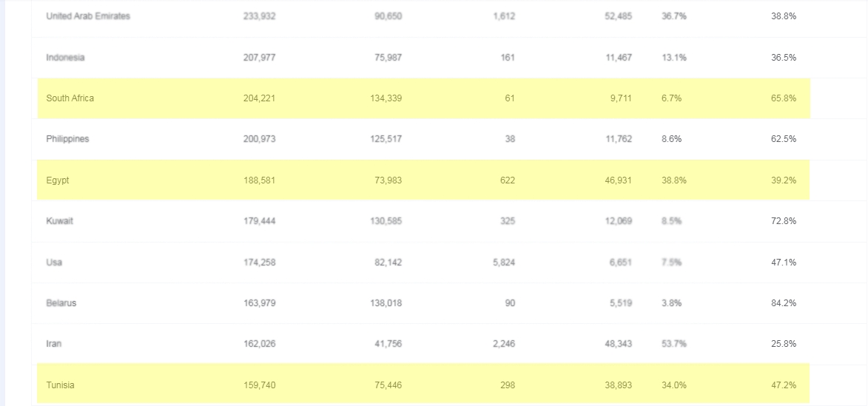Click Indonesia's 13.1% percentage cell
This screenshot has height=406, width=868.
click(673, 58)
